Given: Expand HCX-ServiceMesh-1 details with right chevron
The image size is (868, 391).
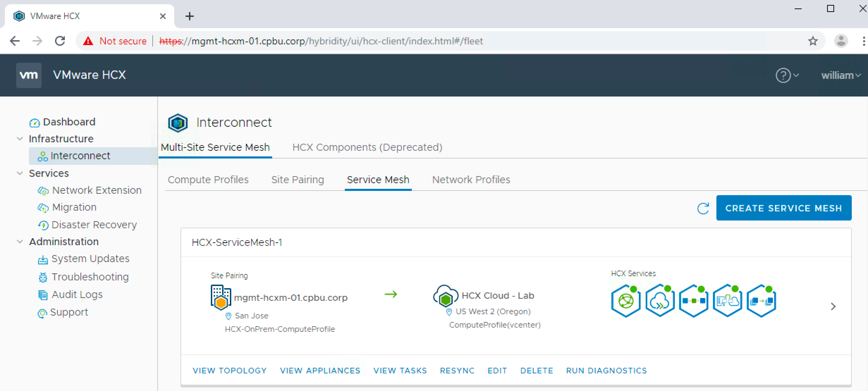Looking at the screenshot, I should click(x=833, y=306).
